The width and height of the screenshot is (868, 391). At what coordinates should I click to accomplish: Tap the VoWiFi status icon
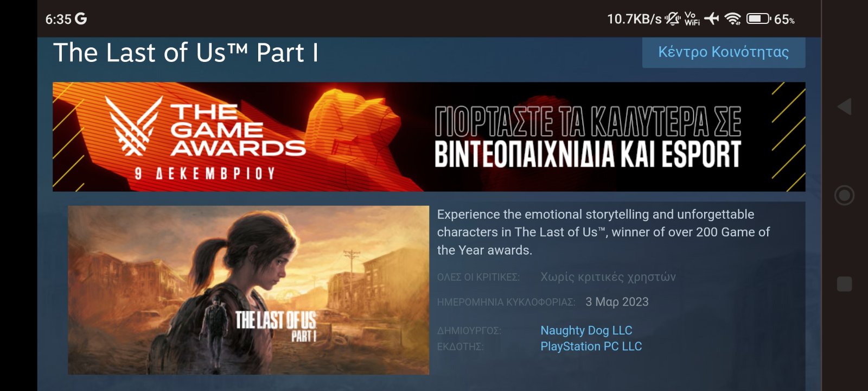[692, 19]
